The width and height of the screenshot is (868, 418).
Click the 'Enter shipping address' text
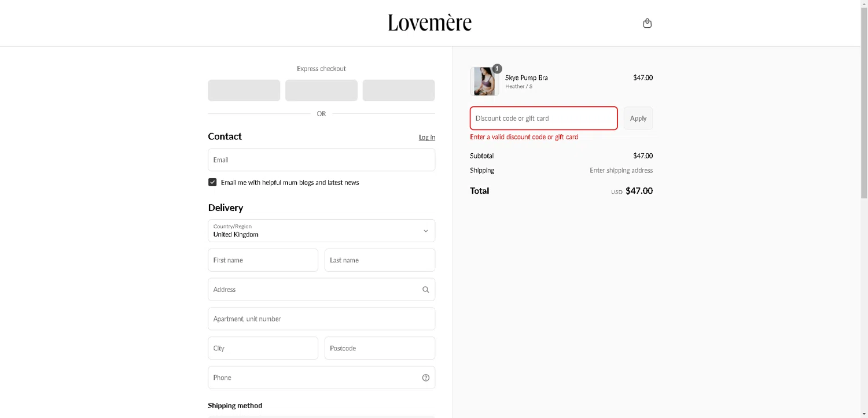click(621, 171)
